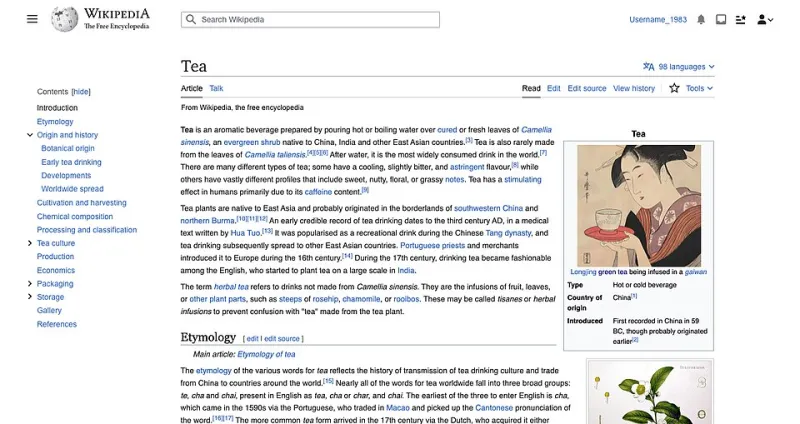Open the tea plant illustration thumbnail
Image resolution: width=800 pixels, height=424 pixels.
650,393
